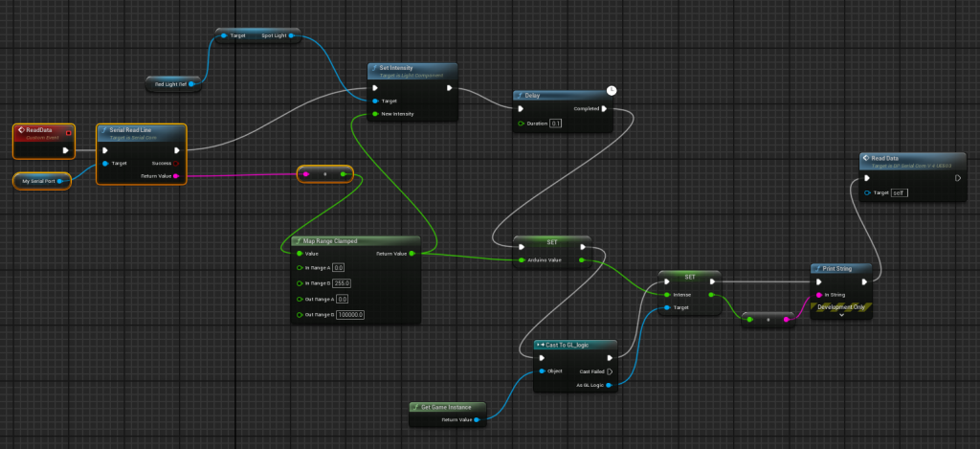Image resolution: width=980 pixels, height=449 pixels.
Task: Select the My Serial Port variable node
Action: click(x=40, y=180)
